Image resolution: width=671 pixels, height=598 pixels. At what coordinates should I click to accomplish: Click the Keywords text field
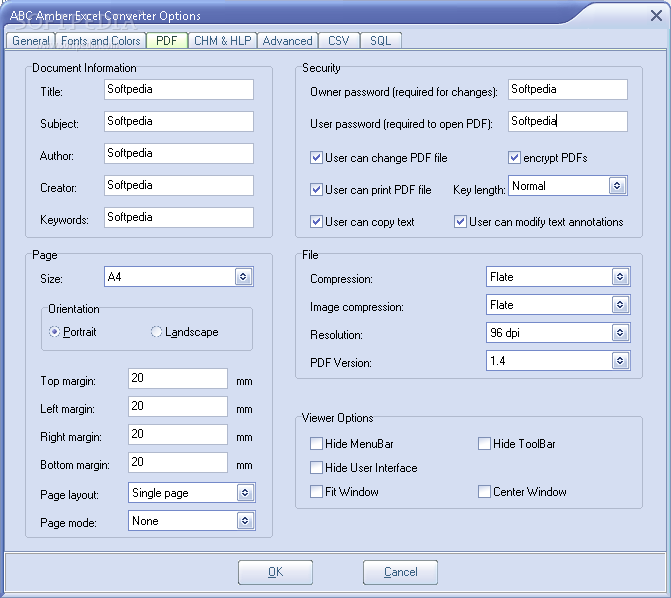(179, 217)
